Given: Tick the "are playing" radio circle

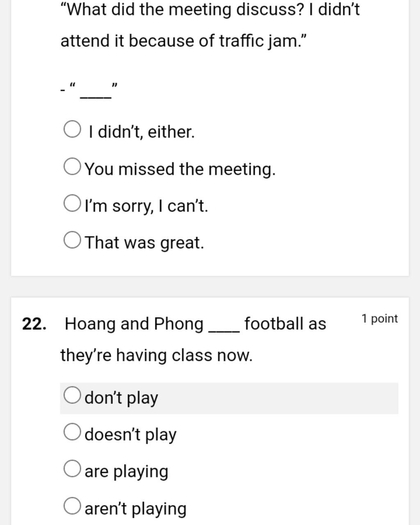Looking at the screenshot, I should tap(72, 469).
